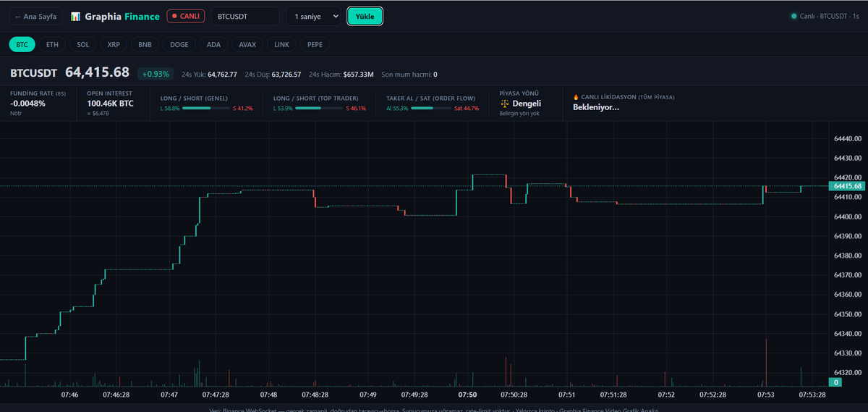This screenshot has width=868, height=412.
Task: Click the 07:50 time axis label
Action: pyautogui.click(x=468, y=395)
